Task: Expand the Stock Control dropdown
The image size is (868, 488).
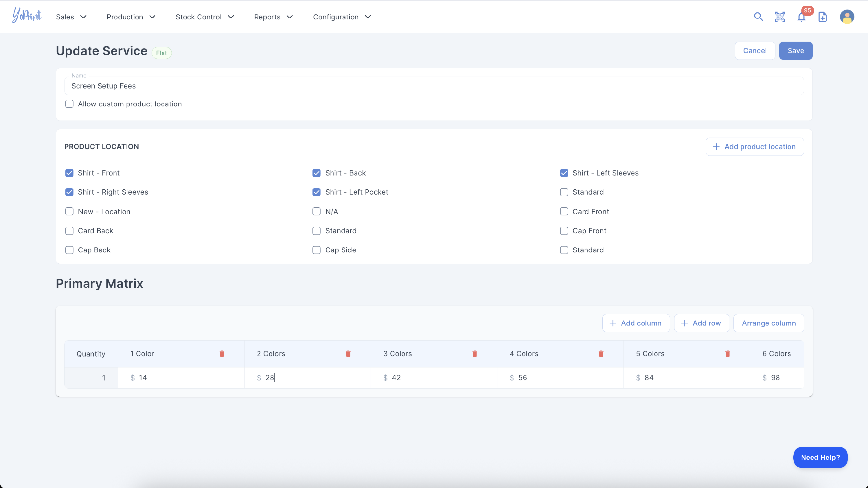Action: (x=205, y=17)
